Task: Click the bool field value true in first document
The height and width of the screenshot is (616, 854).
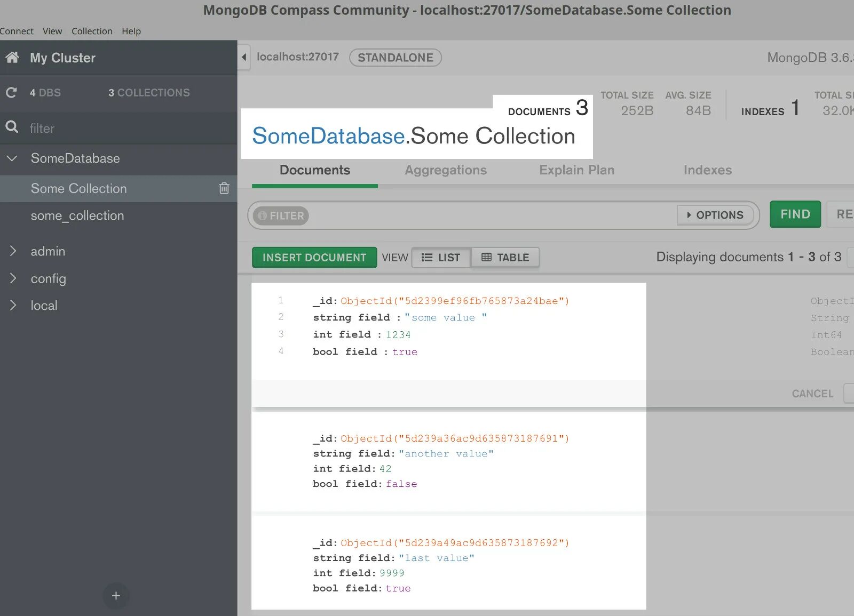Action: 405,351
